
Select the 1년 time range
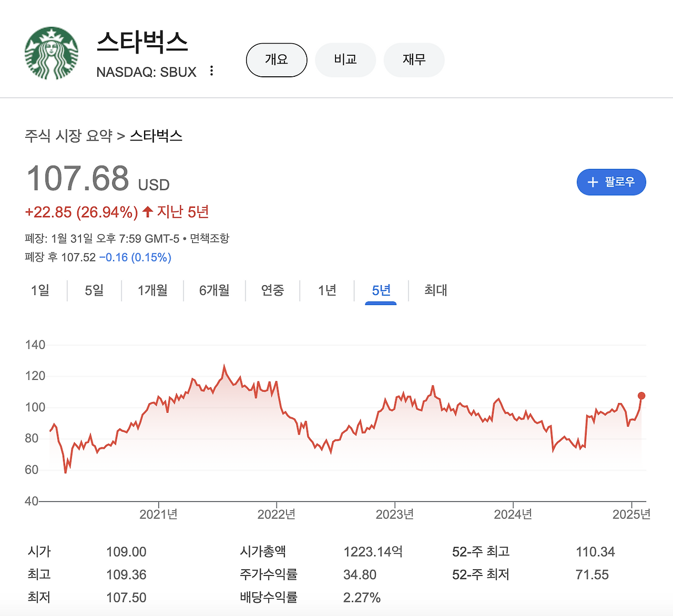327,290
